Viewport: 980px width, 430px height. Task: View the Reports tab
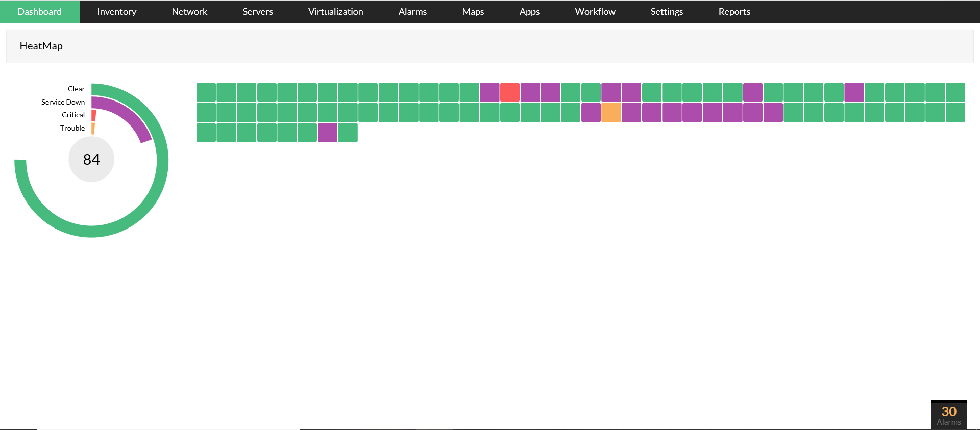pyautogui.click(x=734, y=12)
